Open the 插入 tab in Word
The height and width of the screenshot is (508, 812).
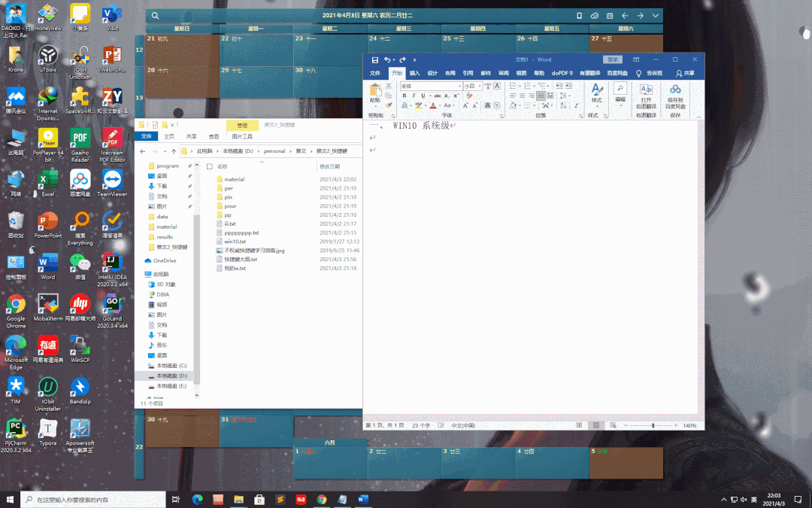[x=415, y=73]
